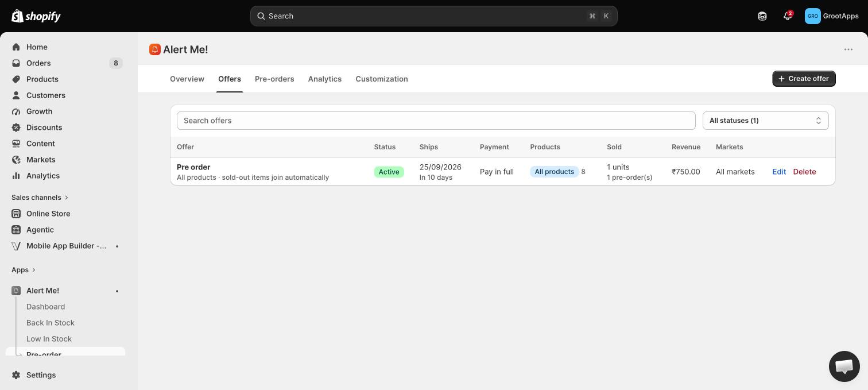Focus the Search offers field

[x=436, y=121]
